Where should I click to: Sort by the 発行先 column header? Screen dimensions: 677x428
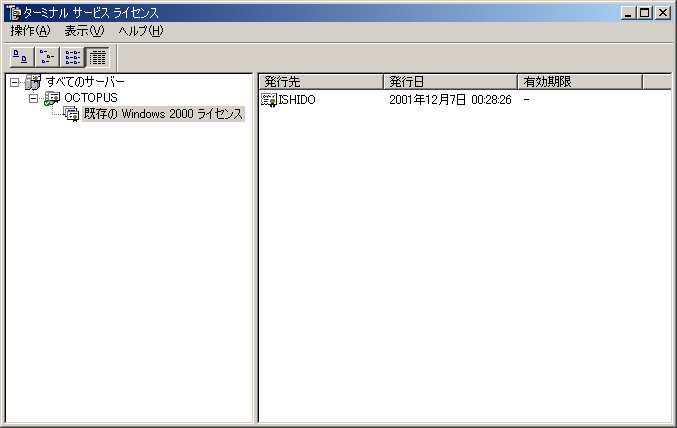(x=321, y=82)
